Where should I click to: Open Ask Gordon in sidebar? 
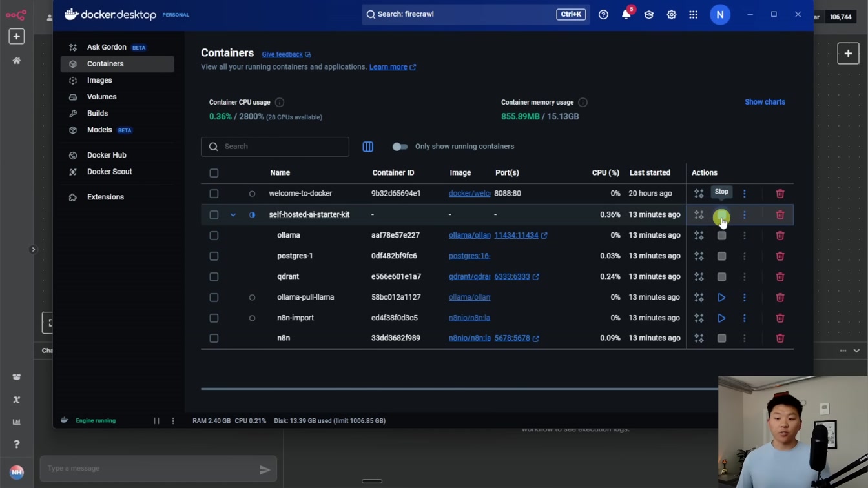tap(117, 47)
